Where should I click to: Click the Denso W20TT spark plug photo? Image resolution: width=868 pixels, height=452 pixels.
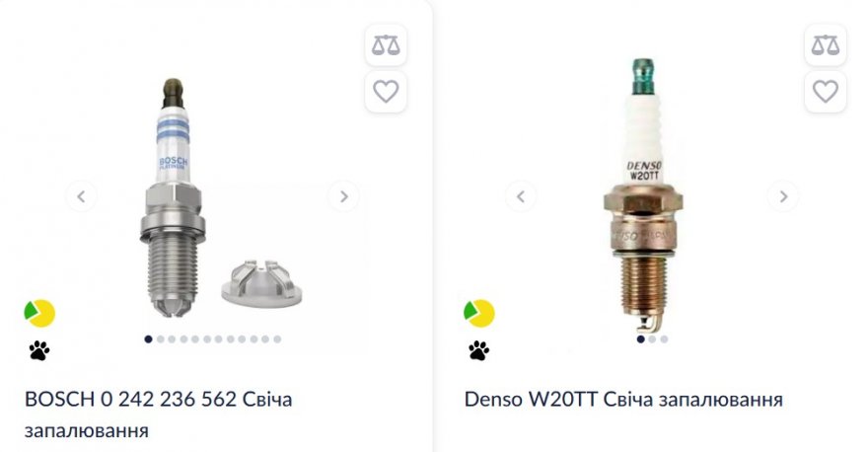pos(643,195)
